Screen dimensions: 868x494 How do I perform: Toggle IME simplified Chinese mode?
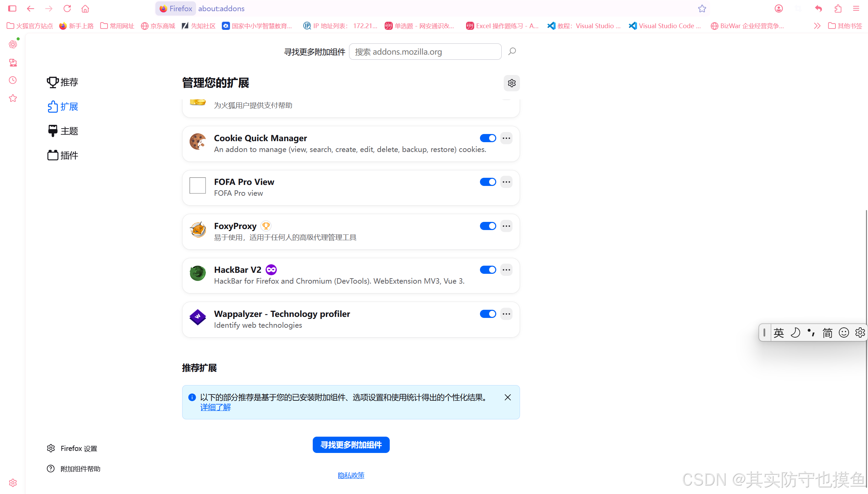[x=827, y=332]
